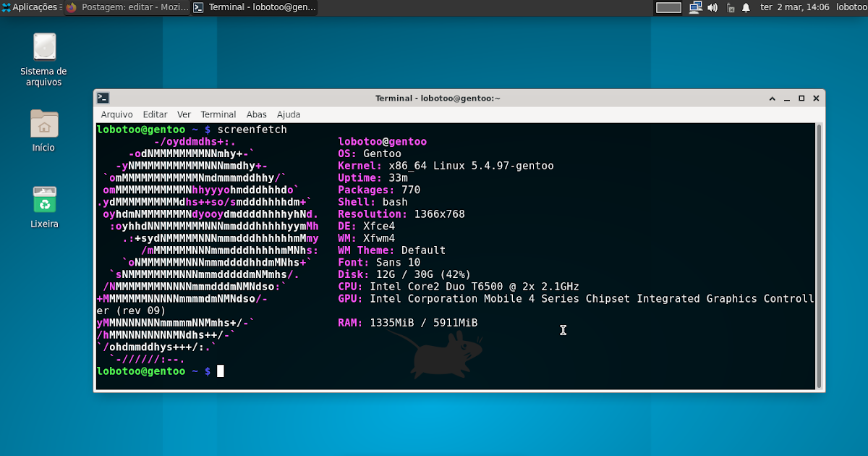The image size is (868, 456).
Task: Click the workspace switcher box
Action: pos(668,7)
